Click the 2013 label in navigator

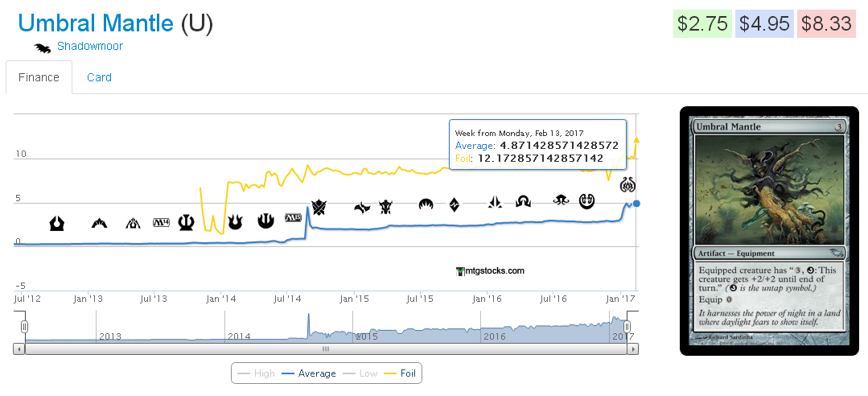coord(109,336)
